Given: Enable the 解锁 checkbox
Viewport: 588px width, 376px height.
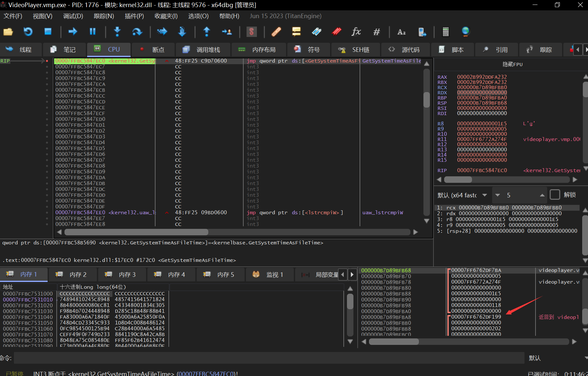Looking at the screenshot, I should [x=555, y=195].
